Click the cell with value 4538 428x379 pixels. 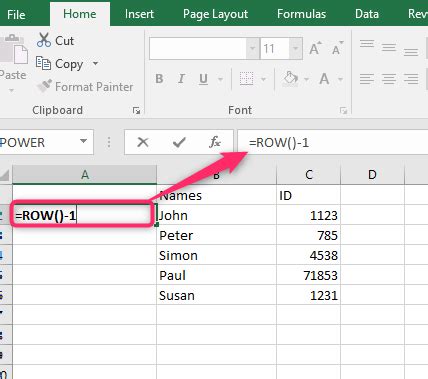tap(309, 255)
